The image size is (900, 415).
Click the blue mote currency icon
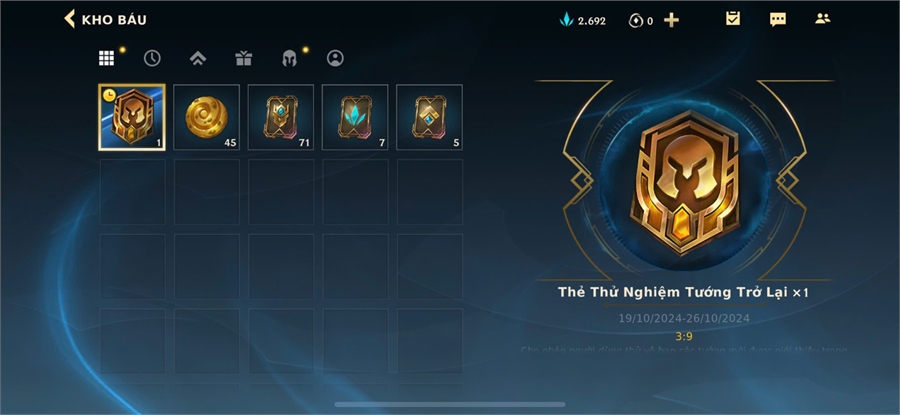(x=567, y=20)
